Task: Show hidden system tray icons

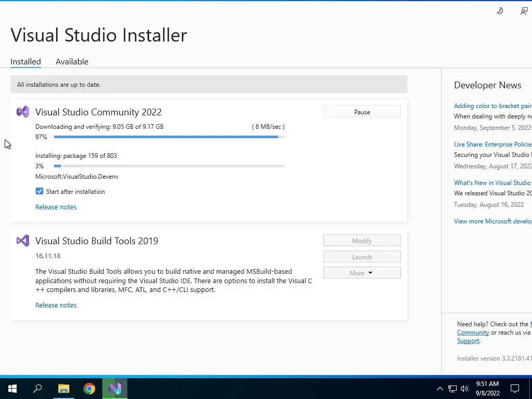Action: tap(440, 389)
